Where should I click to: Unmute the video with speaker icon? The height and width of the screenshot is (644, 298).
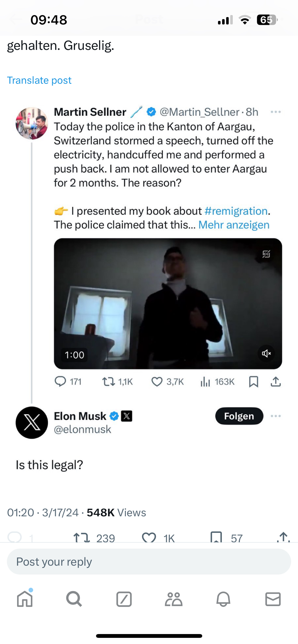pos(266,353)
